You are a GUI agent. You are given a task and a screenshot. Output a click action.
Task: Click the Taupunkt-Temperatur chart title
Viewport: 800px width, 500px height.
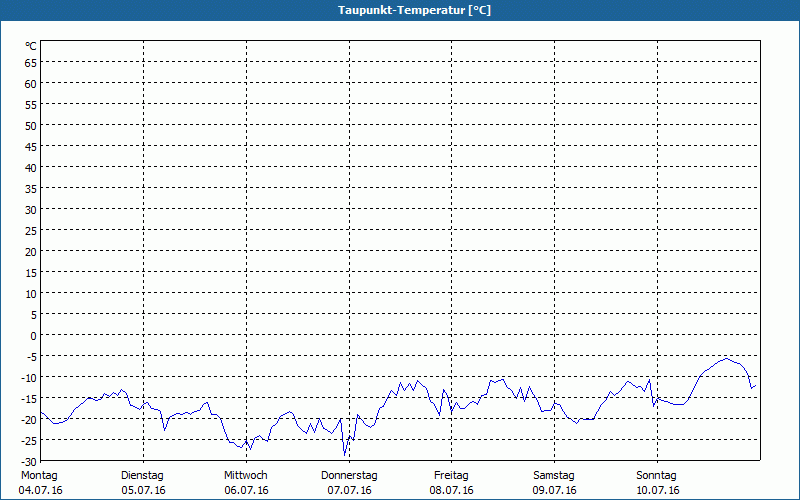(x=400, y=10)
